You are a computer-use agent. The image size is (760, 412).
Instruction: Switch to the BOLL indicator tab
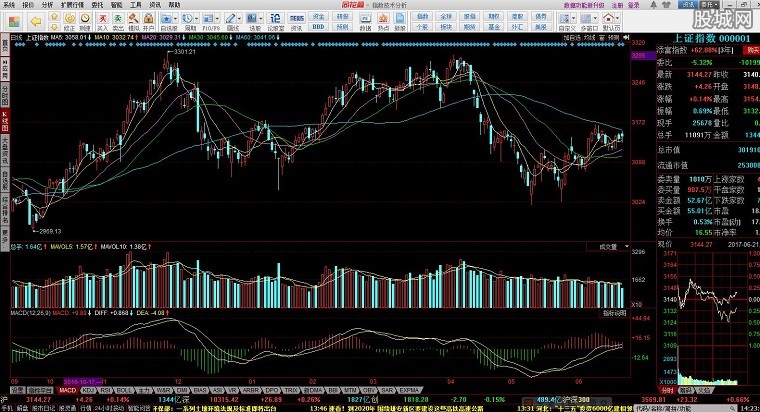tap(124, 390)
